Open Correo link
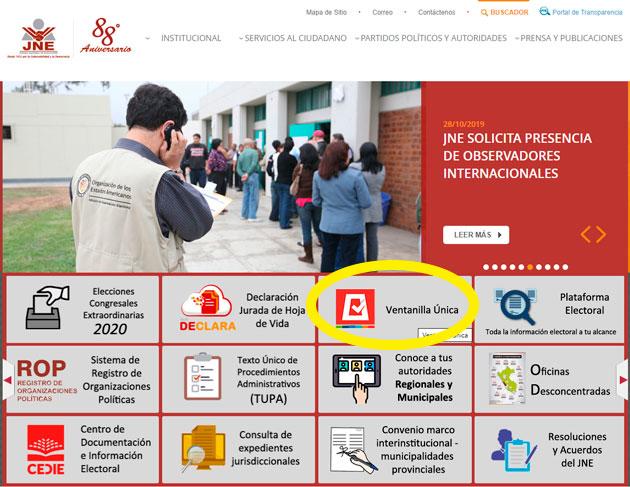Screen dimensions: 630x487 click(382, 12)
